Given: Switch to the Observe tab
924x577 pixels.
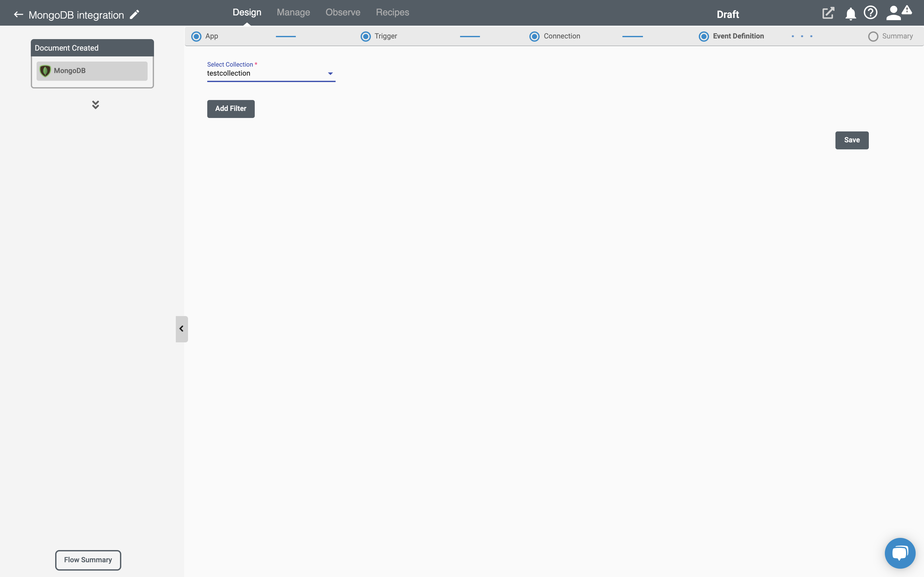Looking at the screenshot, I should click(x=343, y=13).
